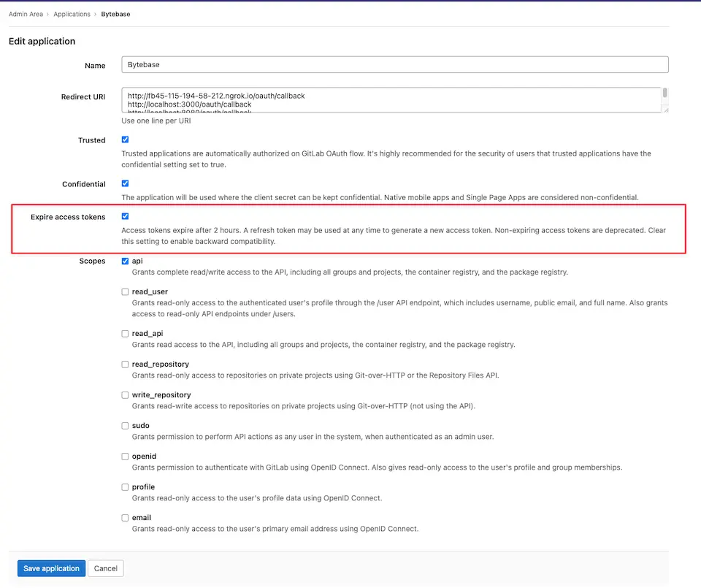Enable the write_repository scope

tap(125, 395)
